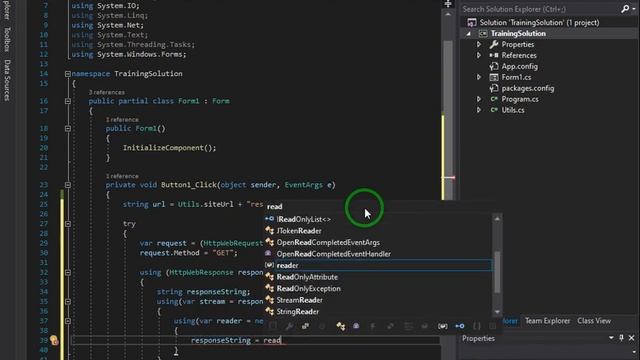
Task: Switch to the Team Explorer tab
Action: [547, 321]
